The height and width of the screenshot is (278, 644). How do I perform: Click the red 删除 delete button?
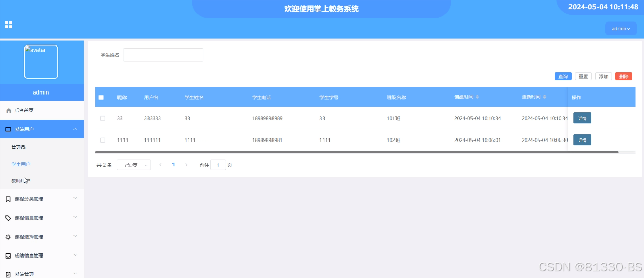(624, 76)
